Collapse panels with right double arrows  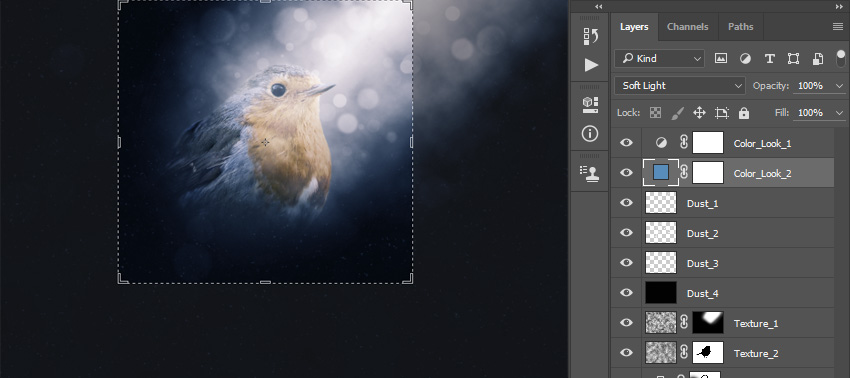(839, 7)
